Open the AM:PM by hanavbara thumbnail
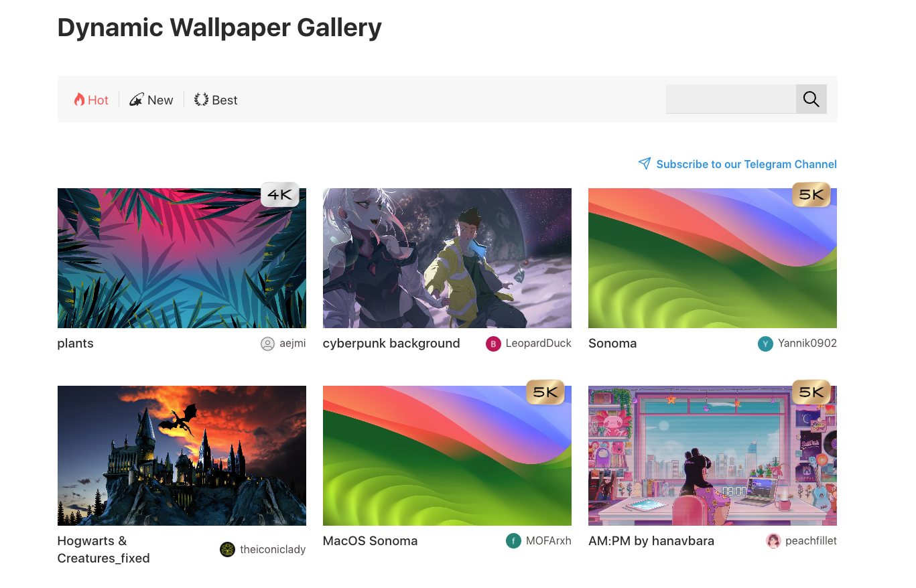This screenshot has height=588, width=916. 712,455
